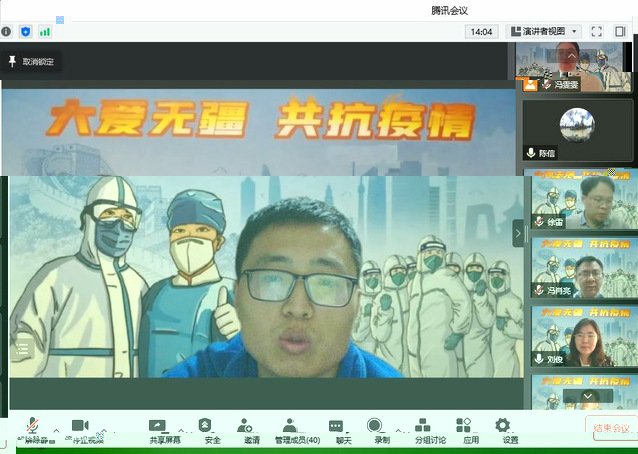Open audio options arrow beside the microphone
This screenshot has width=638, height=454.
[x=56, y=430]
